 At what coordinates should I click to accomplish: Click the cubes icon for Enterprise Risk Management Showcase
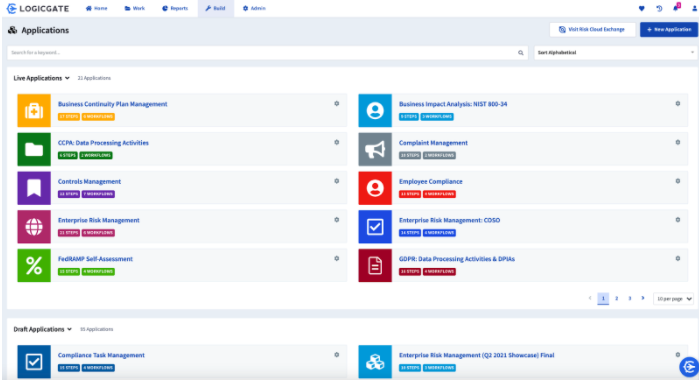click(x=375, y=362)
